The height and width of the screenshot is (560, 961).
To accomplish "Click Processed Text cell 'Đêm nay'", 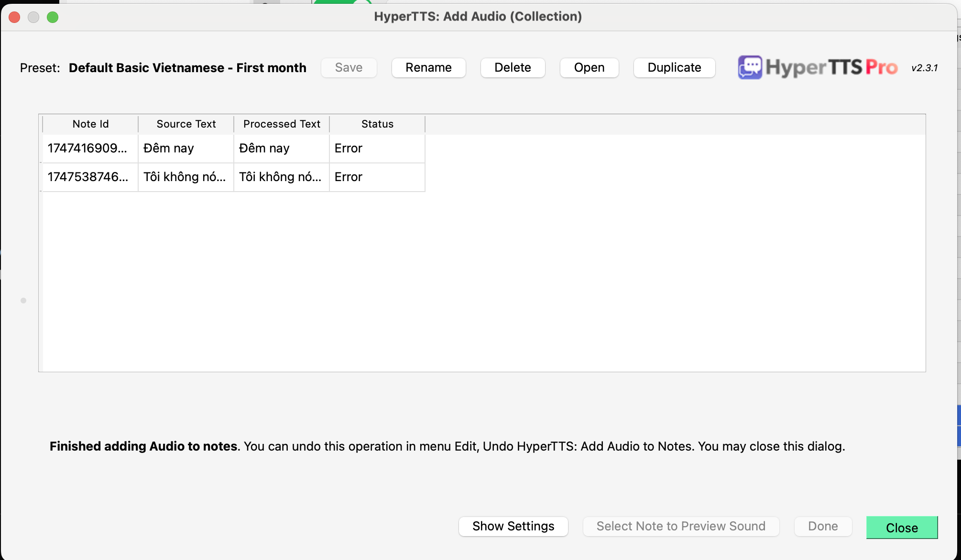I will 282,149.
